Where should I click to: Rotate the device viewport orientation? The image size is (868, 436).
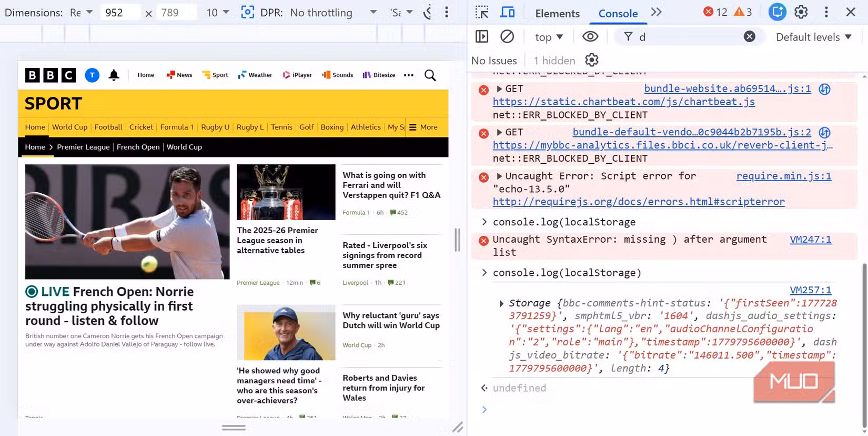pyautogui.click(x=428, y=12)
